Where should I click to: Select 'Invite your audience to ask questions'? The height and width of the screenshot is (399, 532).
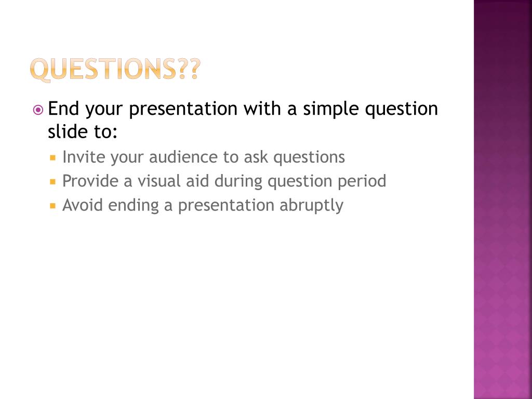coord(204,157)
